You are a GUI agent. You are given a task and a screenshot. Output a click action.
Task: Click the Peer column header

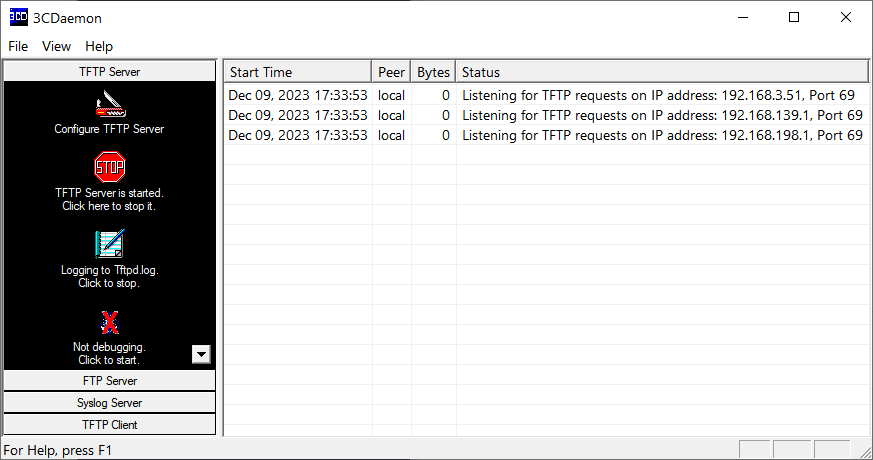pos(391,72)
